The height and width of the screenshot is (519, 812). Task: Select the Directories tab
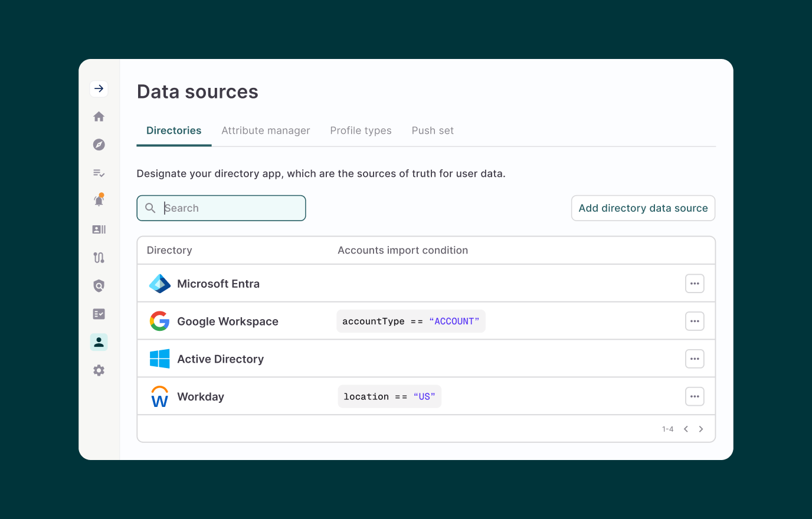click(x=174, y=130)
